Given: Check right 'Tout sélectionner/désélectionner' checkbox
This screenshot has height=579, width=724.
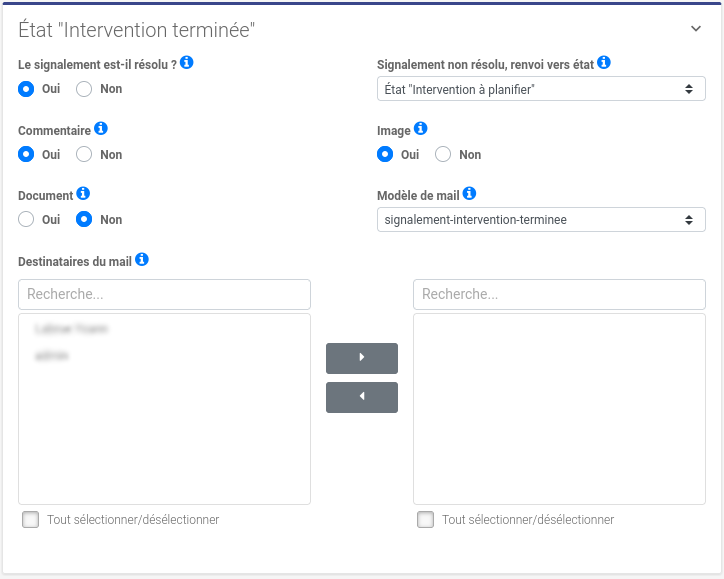Looking at the screenshot, I should tap(426, 520).
